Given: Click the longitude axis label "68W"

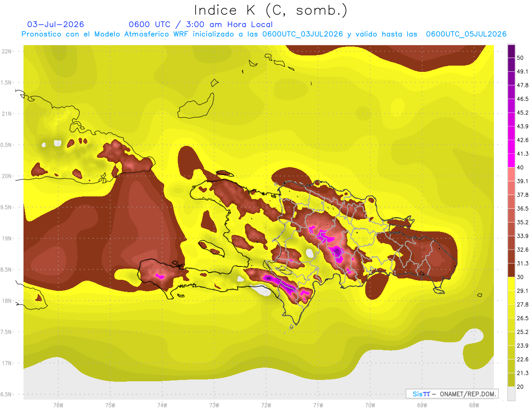Looking at the screenshot, I should (474, 405).
